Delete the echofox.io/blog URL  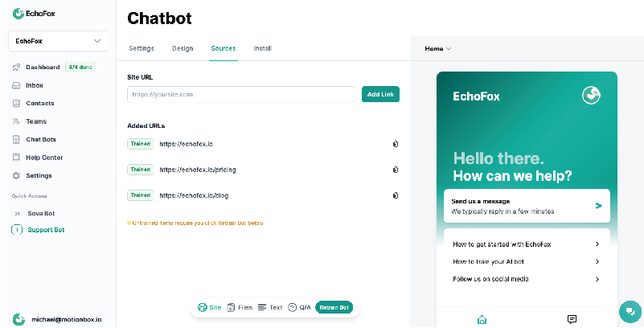point(396,195)
